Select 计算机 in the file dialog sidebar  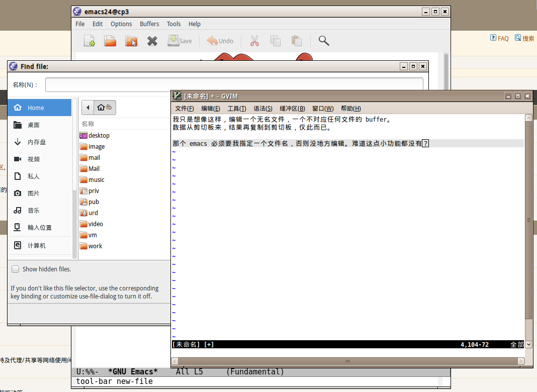coord(40,245)
